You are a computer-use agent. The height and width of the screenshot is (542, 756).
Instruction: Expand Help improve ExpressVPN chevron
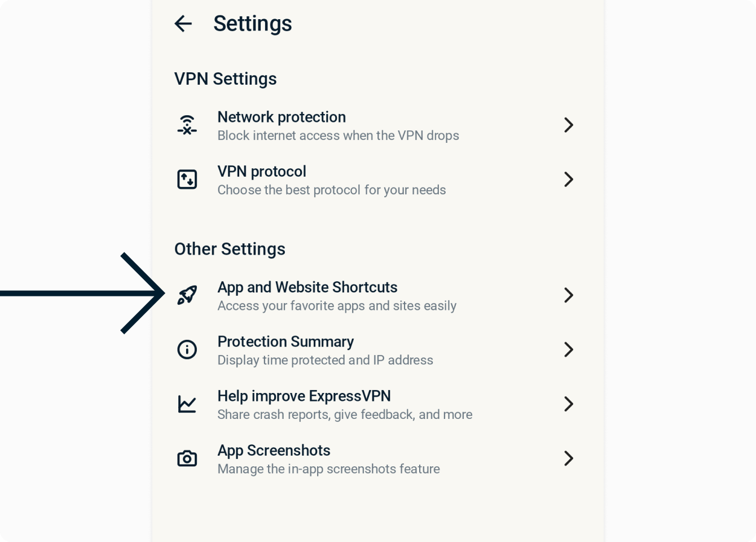pyautogui.click(x=569, y=404)
